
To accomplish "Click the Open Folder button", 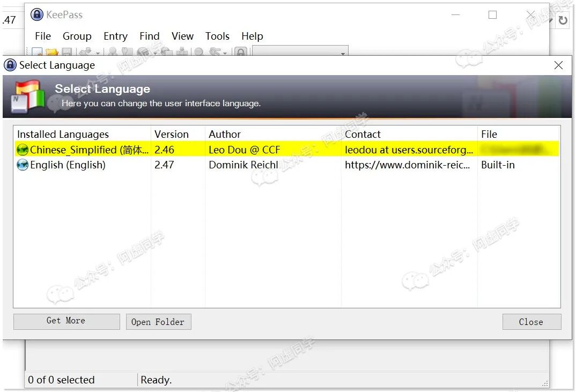I will click(x=158, y=321).
